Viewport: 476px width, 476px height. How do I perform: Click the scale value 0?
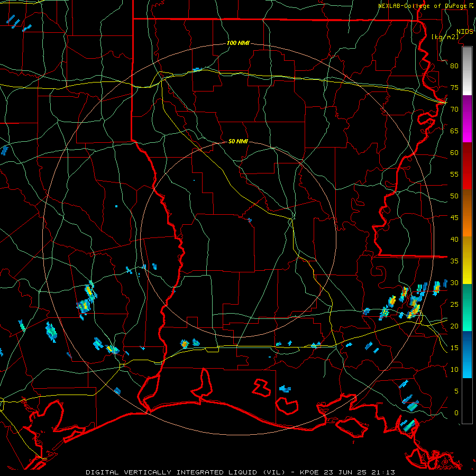pyautogui.click(x=456, y=413)
